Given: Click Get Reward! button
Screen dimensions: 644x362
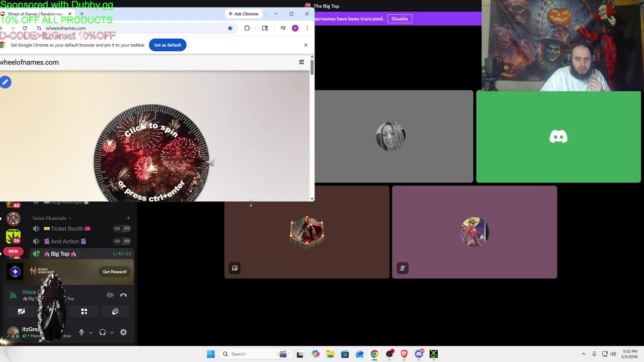Looking at the screenshot, I should point(115,271).
